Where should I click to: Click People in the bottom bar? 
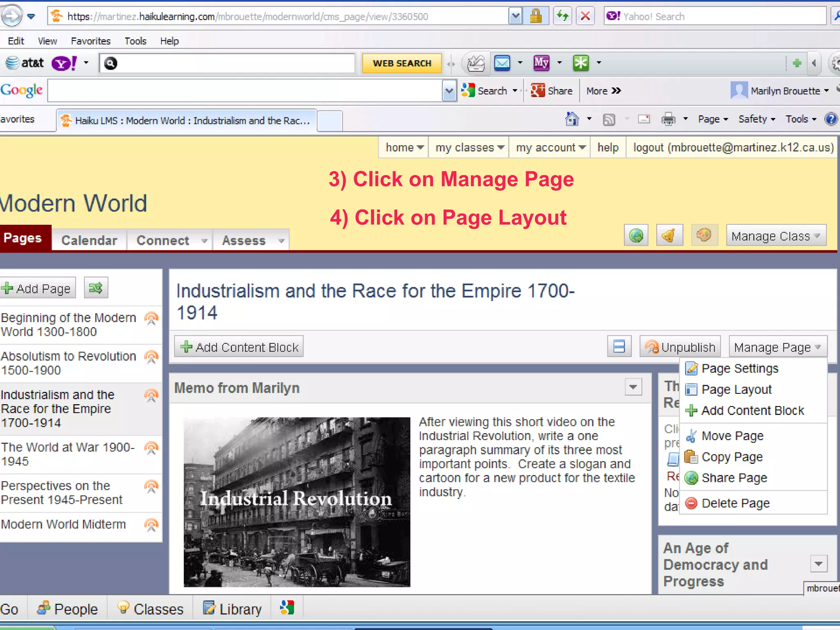(x=67, y=609)
